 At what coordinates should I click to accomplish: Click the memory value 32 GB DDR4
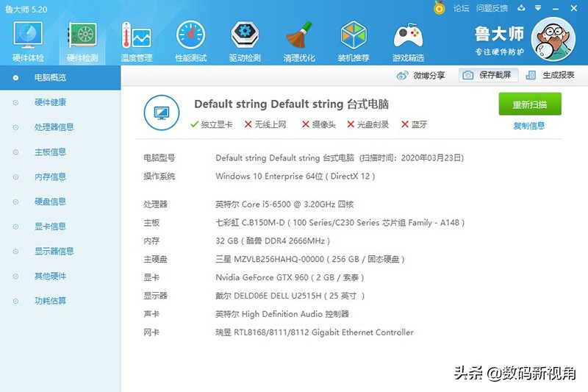click(273, 240)
